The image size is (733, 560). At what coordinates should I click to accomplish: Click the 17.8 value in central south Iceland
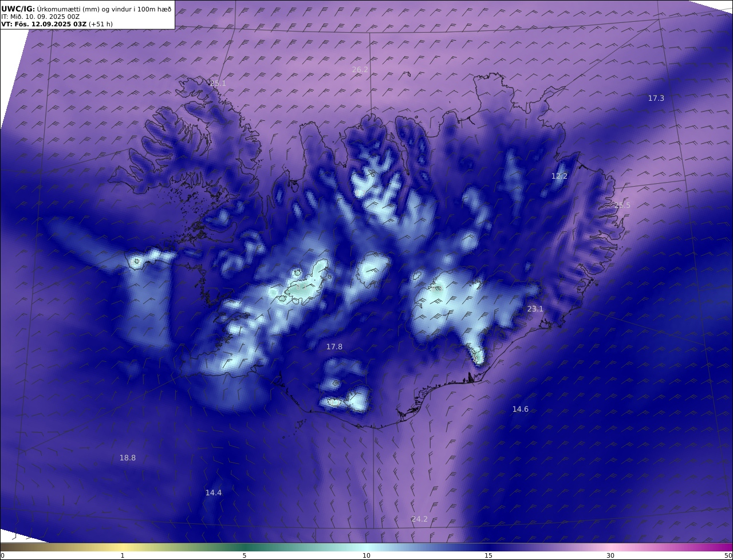(x=334, y=347)
